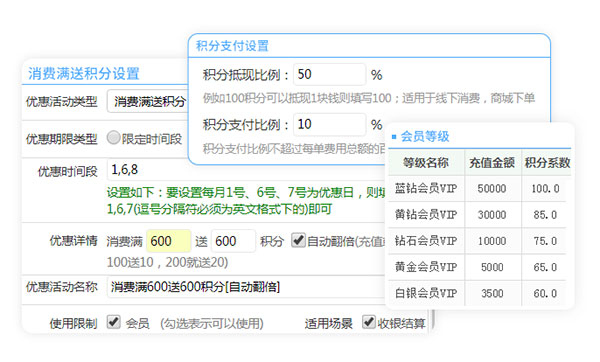This screenshot has height=362, width=600.
Task: Click the 送 points field showing 600
Action: pos(233,241)
